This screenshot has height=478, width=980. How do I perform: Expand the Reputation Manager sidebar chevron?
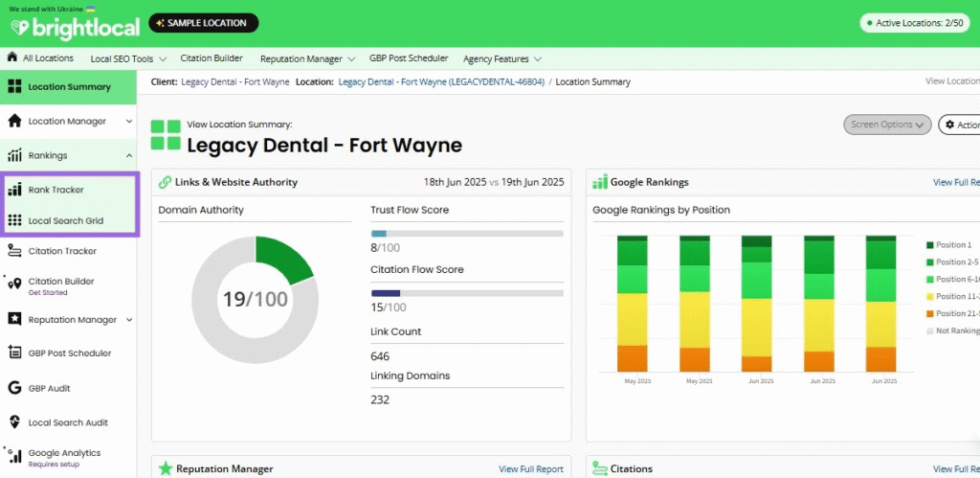[129, 320]
